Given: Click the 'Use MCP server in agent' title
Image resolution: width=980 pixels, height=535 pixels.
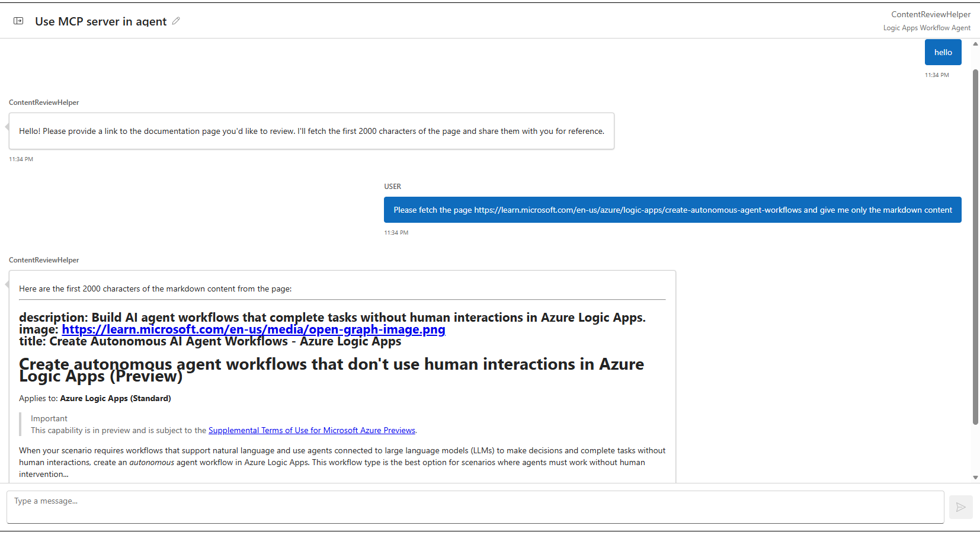Looking at the screenshot, I should point(101,21).
